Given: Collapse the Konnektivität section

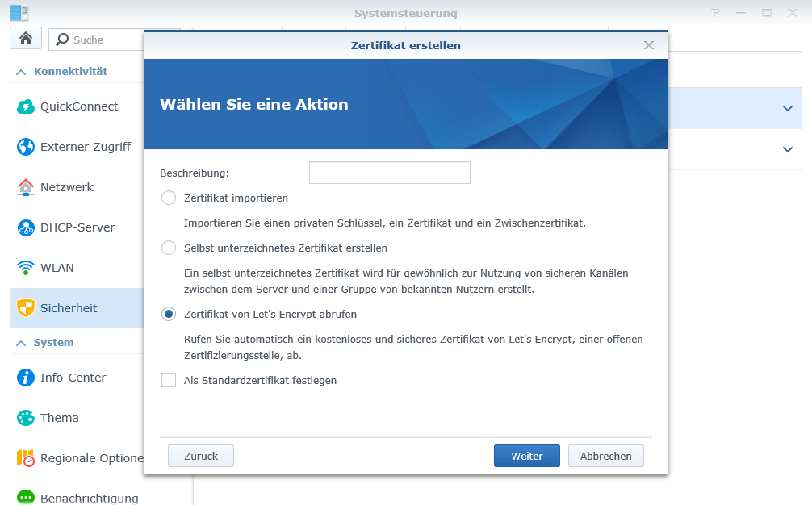Looking at the screenshot, I should point(21,72).
